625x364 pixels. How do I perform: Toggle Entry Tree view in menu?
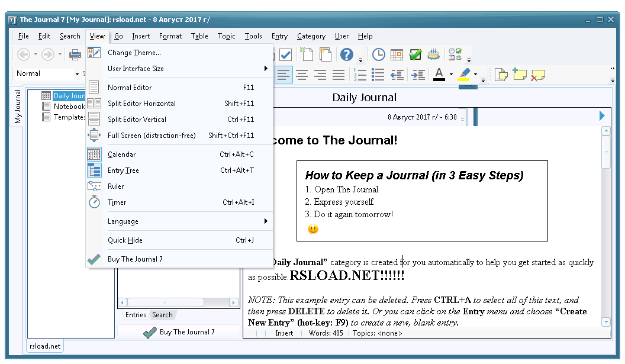[179, 170]
